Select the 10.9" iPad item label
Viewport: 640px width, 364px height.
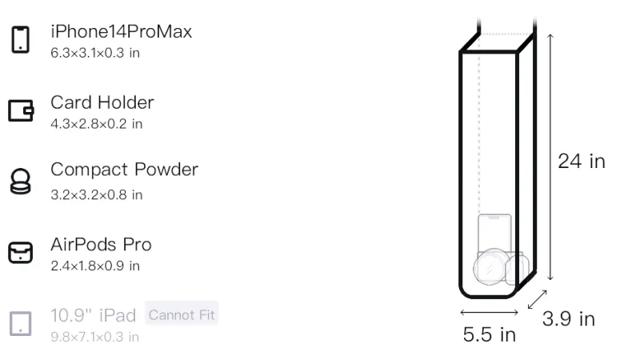point(93,315)
